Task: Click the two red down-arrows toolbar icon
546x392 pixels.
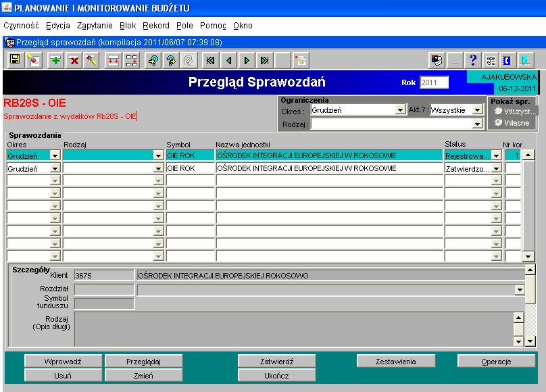Action: (113, 60)
